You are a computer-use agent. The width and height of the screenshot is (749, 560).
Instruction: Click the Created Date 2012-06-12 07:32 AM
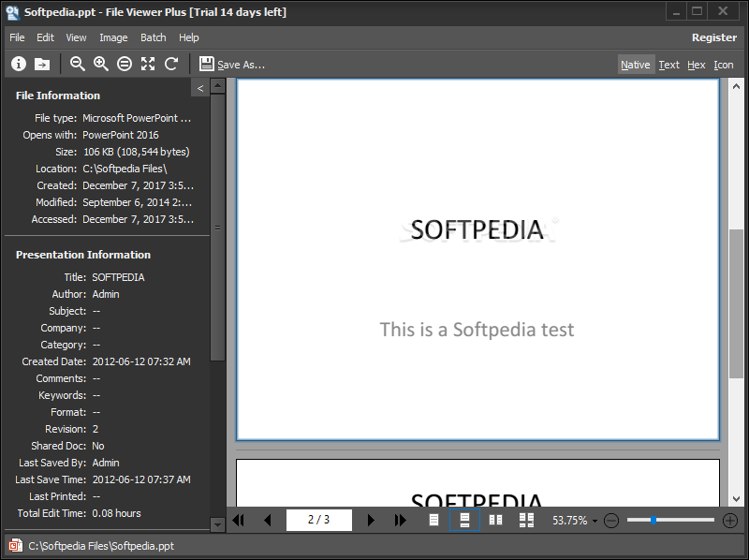141,361
